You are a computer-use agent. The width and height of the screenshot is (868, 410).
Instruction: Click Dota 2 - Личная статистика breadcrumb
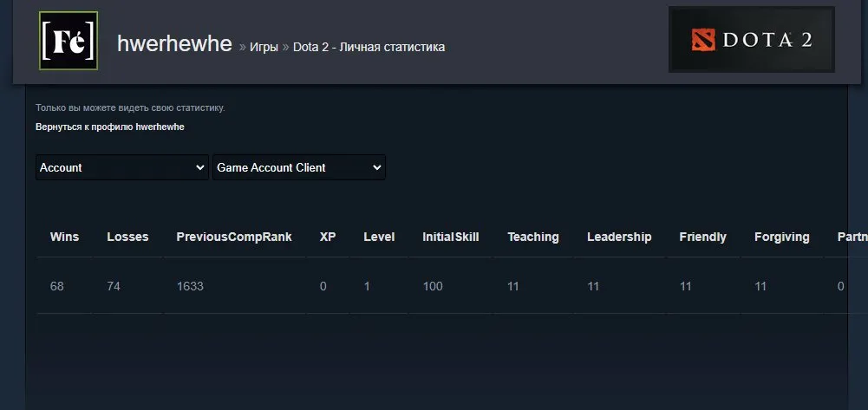pyautogui.click(x=369, y=47)
